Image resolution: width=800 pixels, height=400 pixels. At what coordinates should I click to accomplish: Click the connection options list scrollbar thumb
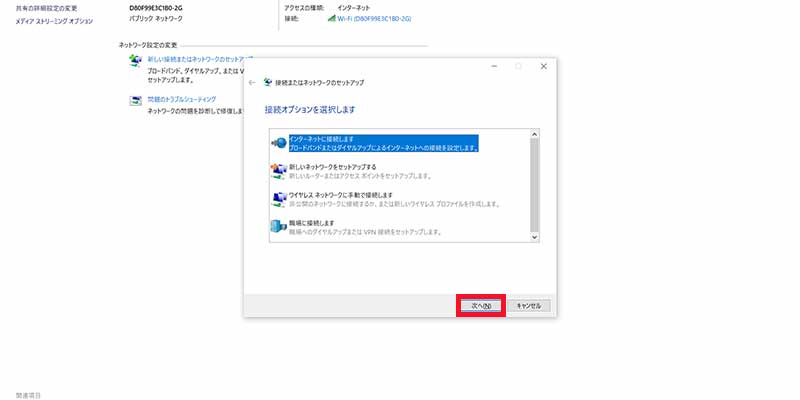click(x=534, y=185)
